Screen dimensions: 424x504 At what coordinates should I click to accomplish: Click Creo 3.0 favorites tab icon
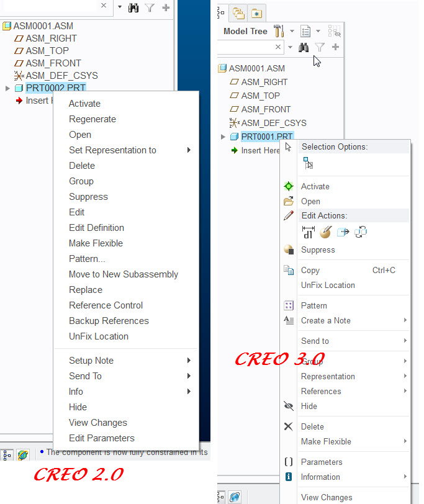256,14
